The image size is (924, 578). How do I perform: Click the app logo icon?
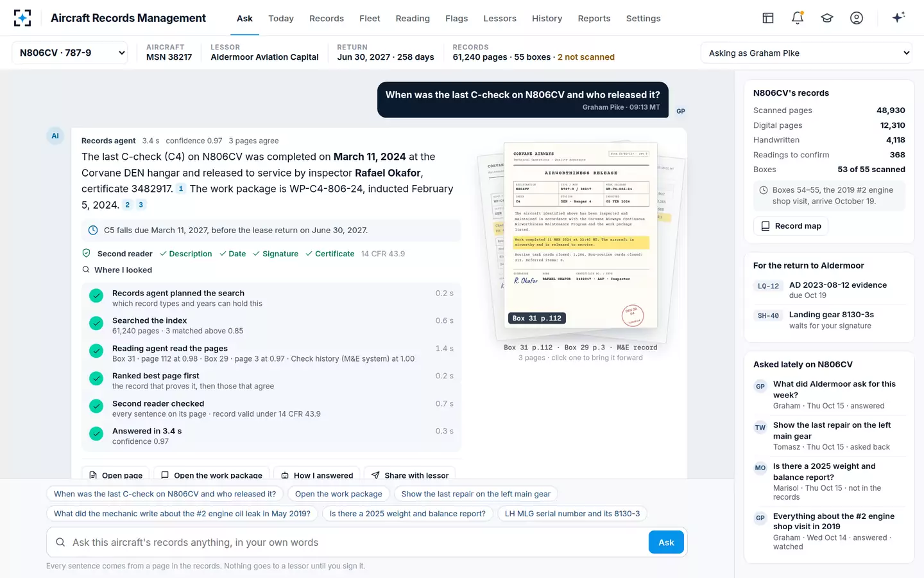click(x=22, y=18)
